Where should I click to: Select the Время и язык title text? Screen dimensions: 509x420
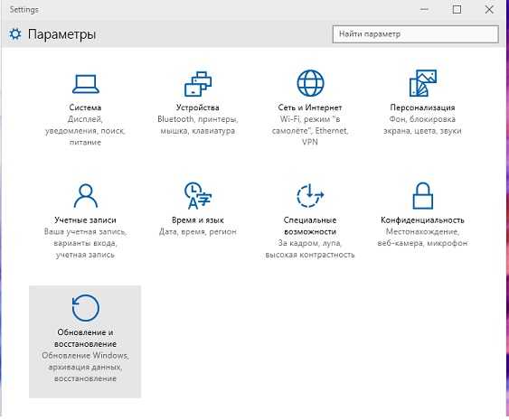coord(198,219)
